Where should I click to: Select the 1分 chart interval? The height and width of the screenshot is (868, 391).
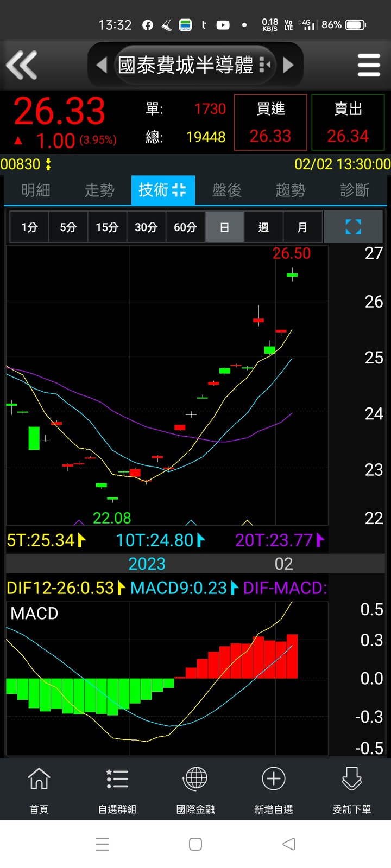29,227
